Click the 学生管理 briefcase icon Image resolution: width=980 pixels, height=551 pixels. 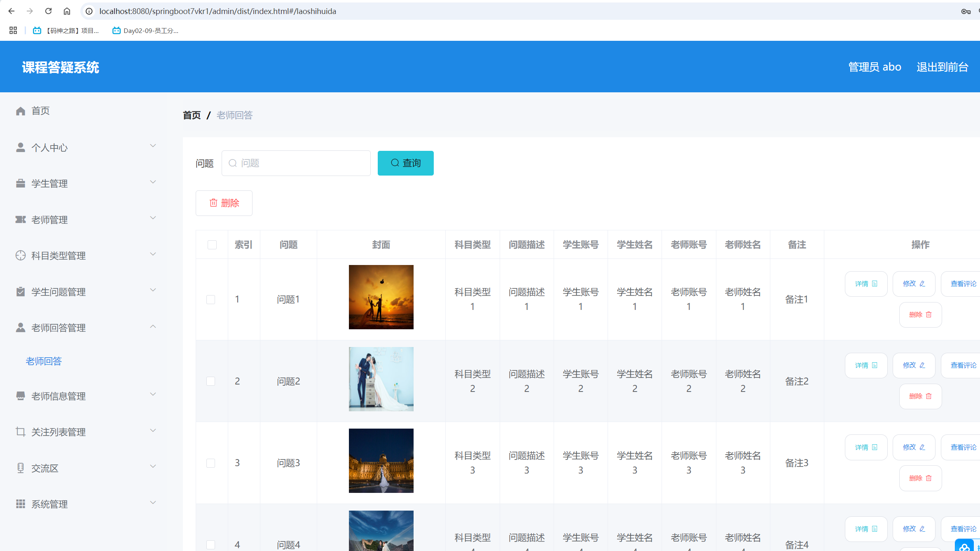(x=21, y=183)
